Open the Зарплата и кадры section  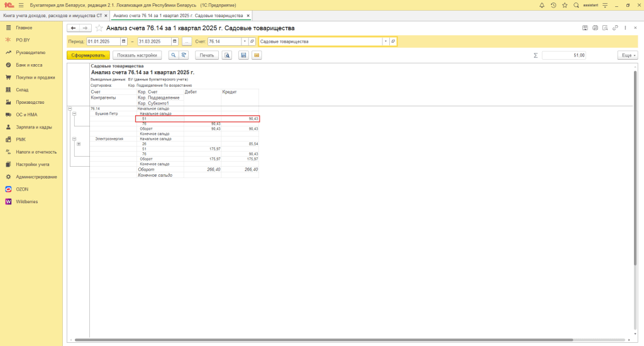click(34, 127)
